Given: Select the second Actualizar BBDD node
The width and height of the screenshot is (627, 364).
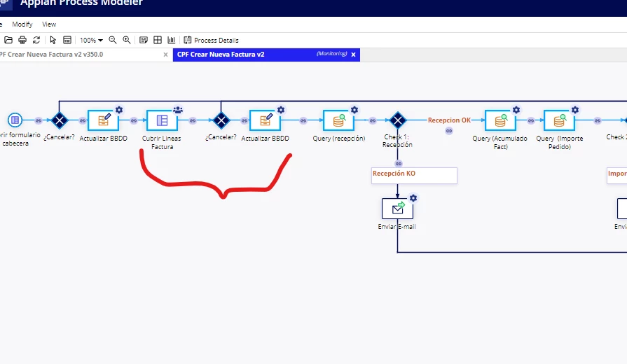Looking at the screenshot, I should (265, 120).
